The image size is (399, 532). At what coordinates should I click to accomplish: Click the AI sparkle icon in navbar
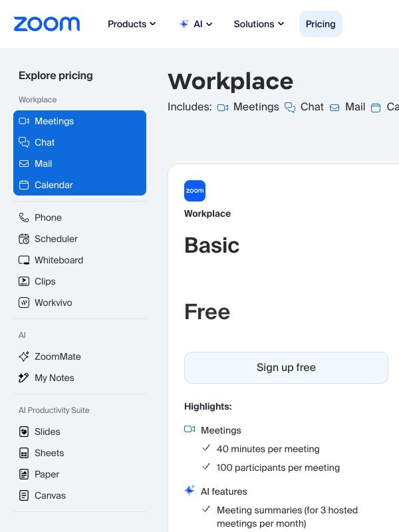(184, 24)
